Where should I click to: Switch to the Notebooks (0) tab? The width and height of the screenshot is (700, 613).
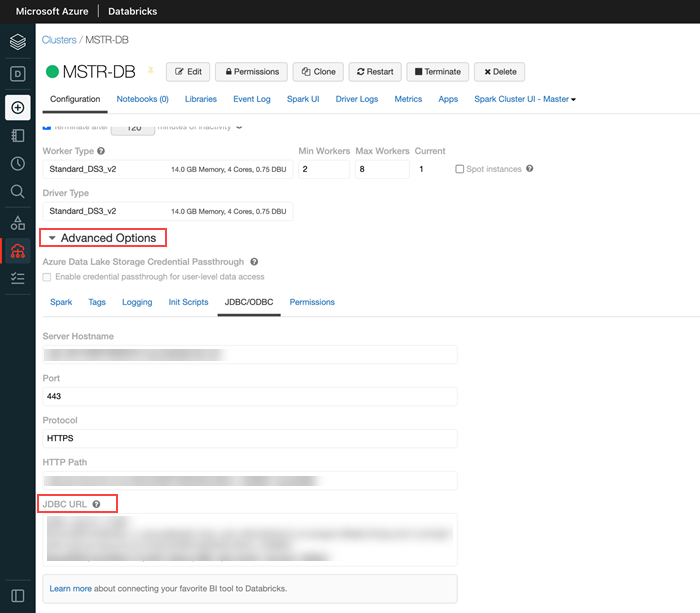click(x=142, y=99)
